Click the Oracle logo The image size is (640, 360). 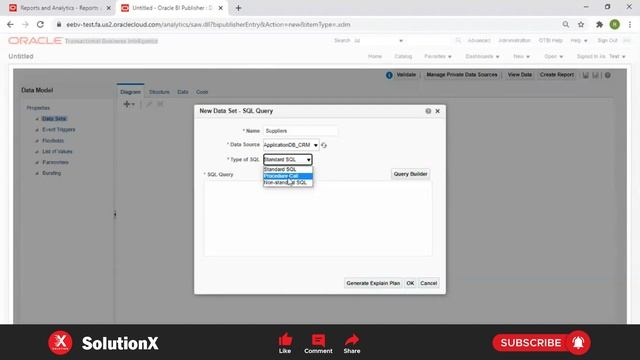[x=35, y=40]
